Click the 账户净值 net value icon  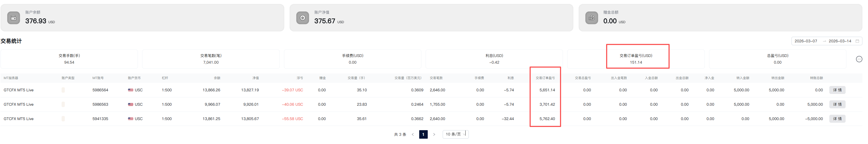302,18
